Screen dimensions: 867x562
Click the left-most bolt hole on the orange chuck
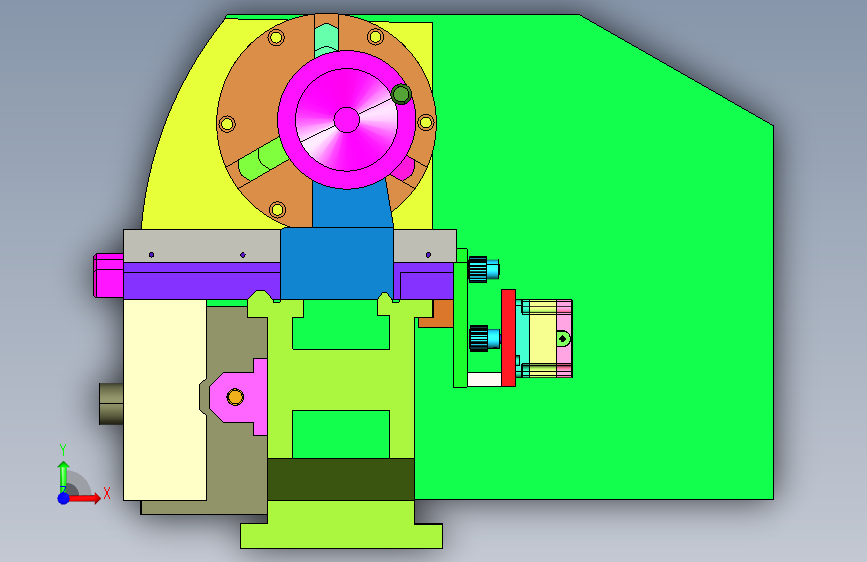tap(227, 123)
